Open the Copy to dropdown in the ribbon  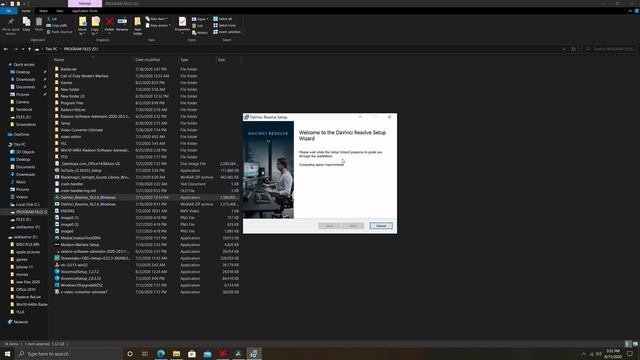pyautogui.click(x=95, y=26)
